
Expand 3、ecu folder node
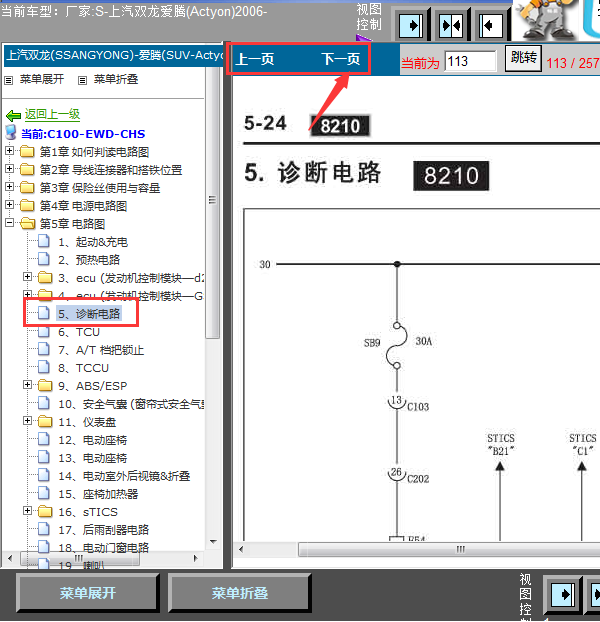coord(27,276)
